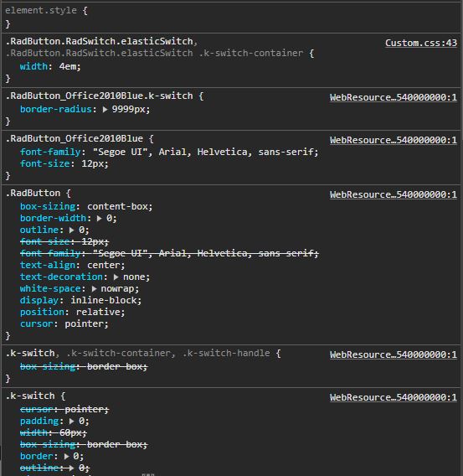Edit the display property name
Viewport: 463px width, 476px height.
[39, 301]
